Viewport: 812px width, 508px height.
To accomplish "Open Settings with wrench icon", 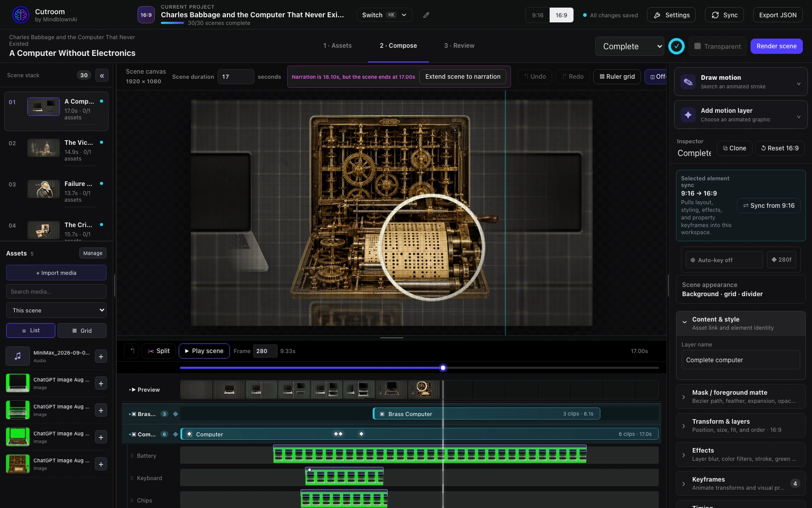I will 671,15.
